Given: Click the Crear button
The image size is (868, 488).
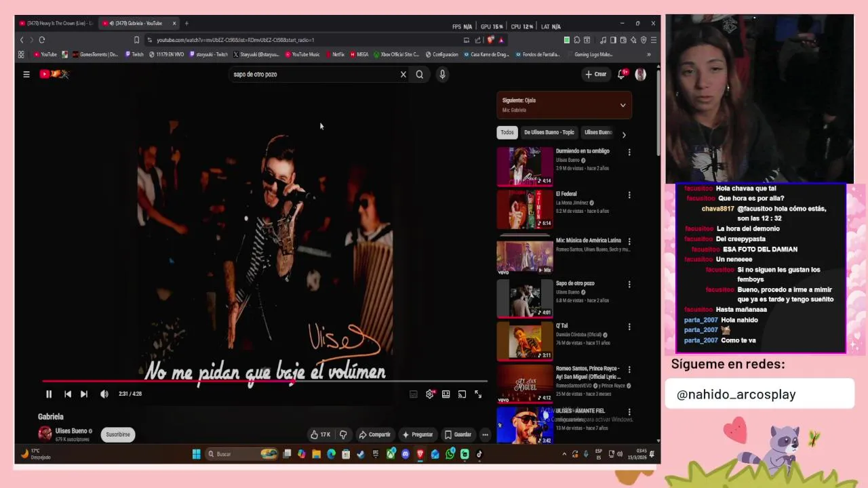Looking at the screenshot, I should pyautogui.click(x=596, y=75).
